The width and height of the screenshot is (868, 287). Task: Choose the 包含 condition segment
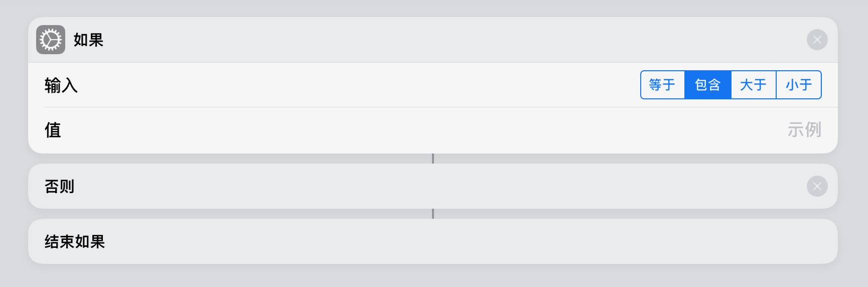coord(708,85)
